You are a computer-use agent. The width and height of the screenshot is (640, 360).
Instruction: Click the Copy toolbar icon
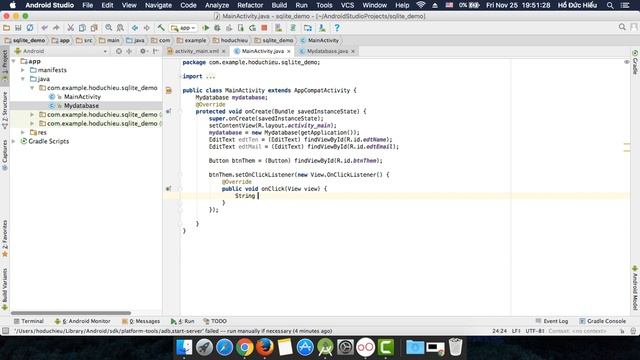click(x=82, y=28)
